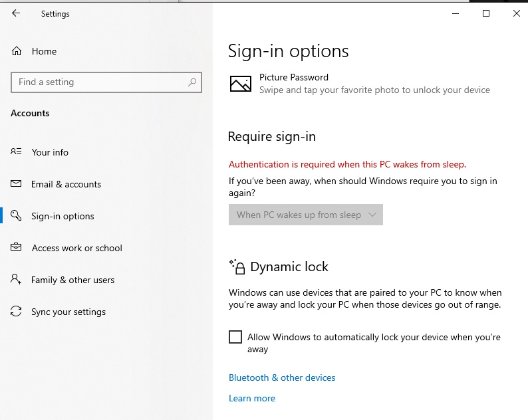This screenshot has height=420, width=528.
Task: Enable automatic device lock checkbox
Action: [235, 337]
